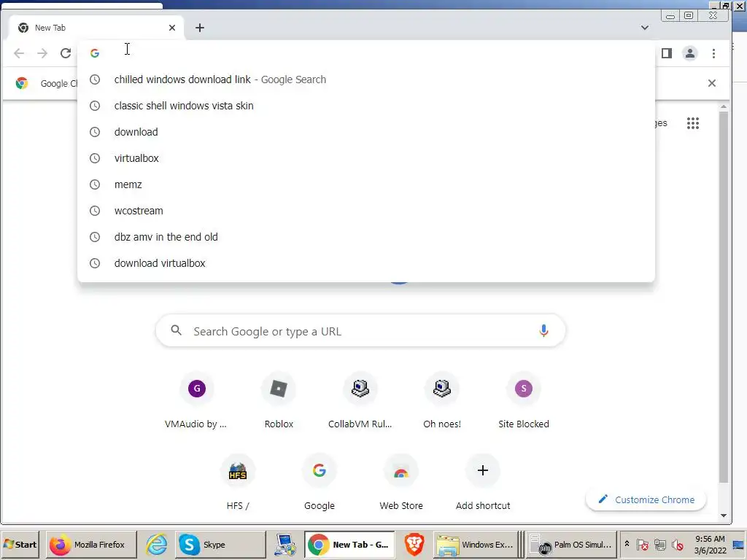Open the VMAudio shortcut tile
Viewport: 747px width, 560px height.
(196, 402)
